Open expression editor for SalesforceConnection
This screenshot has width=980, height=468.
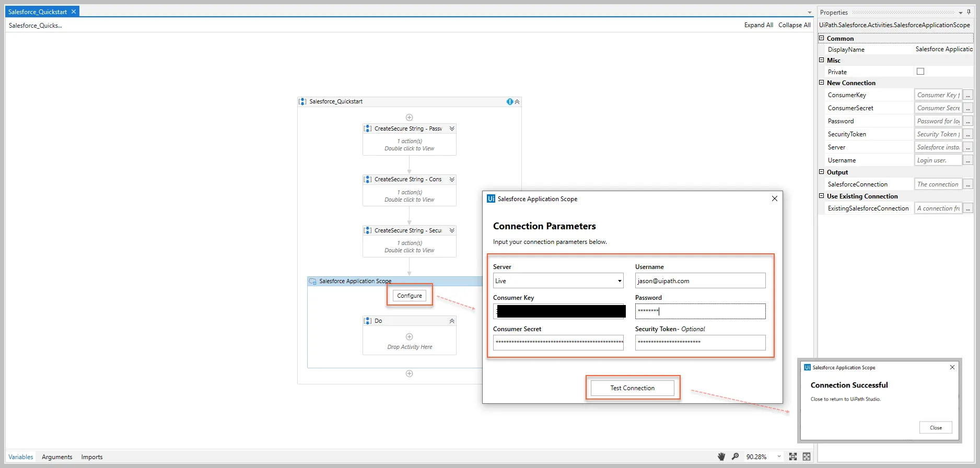pyautogui.click(x=968, y=184)
